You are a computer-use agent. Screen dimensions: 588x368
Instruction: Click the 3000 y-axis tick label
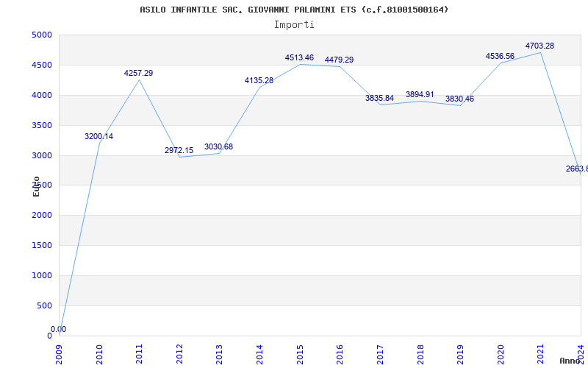click(x=42, y=155)
